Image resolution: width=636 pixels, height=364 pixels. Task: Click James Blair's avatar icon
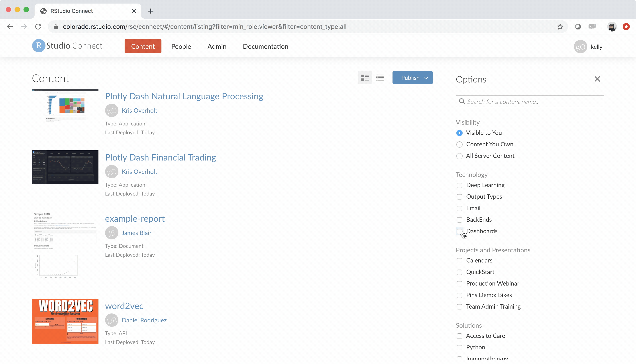(112, 233)
